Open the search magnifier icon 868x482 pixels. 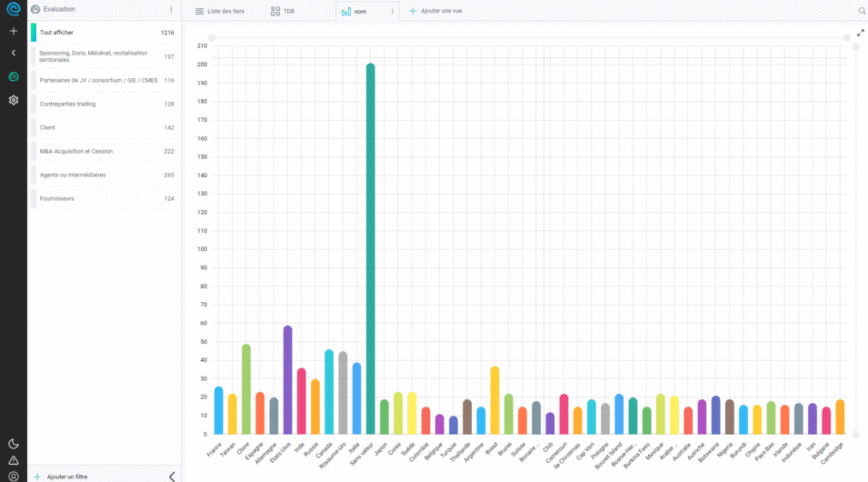coord(862,11)
